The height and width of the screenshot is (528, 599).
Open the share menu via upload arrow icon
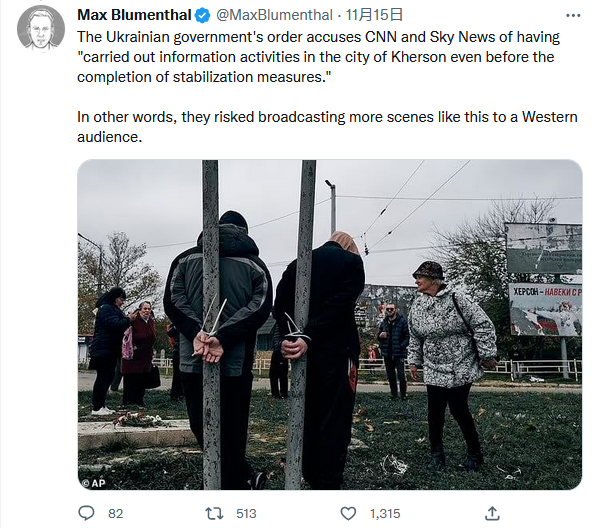pos(492,513)
